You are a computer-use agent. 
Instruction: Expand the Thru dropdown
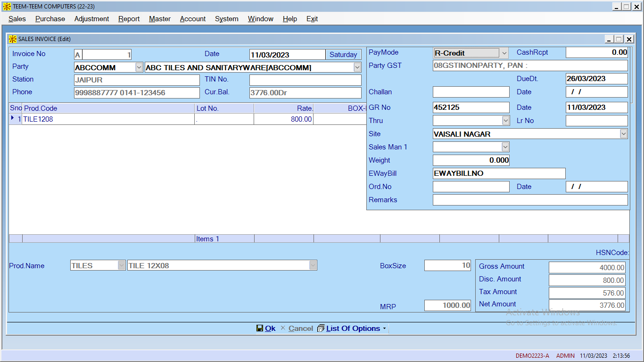click(x=506, y=121)
